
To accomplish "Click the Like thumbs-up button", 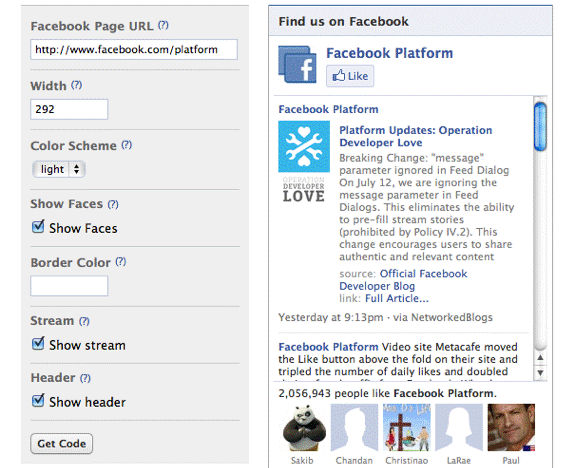I will click(x=350, y=76).
